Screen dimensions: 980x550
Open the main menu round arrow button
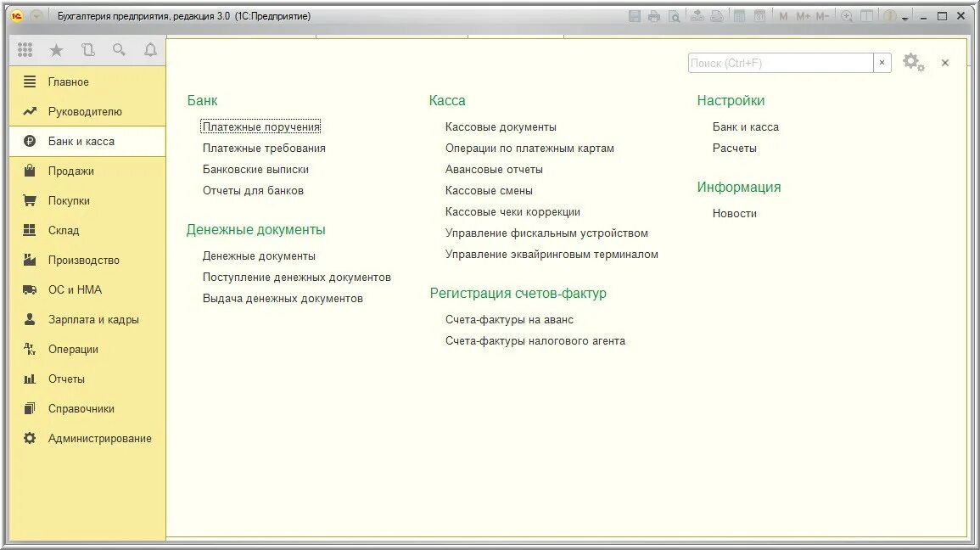click(36, 16)
